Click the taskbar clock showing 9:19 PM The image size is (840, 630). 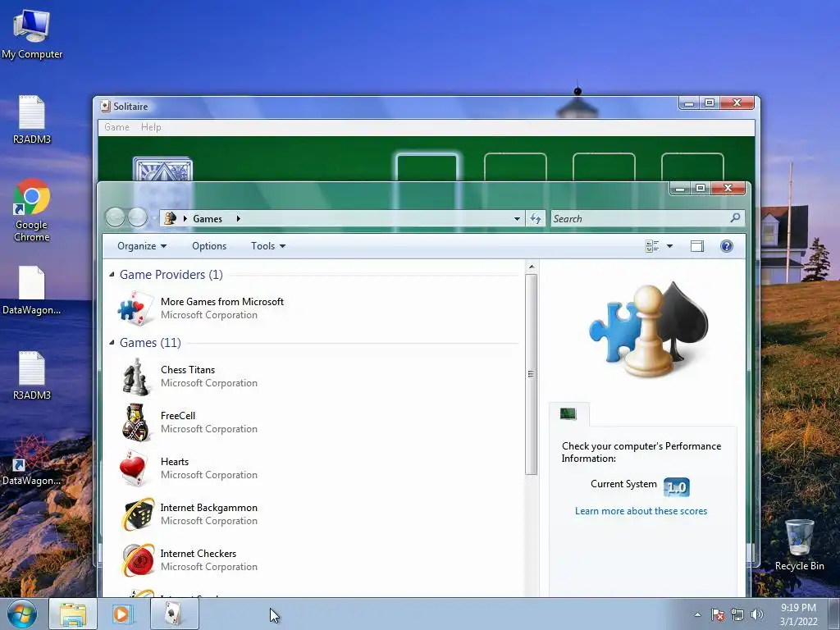tap(798, 614)
